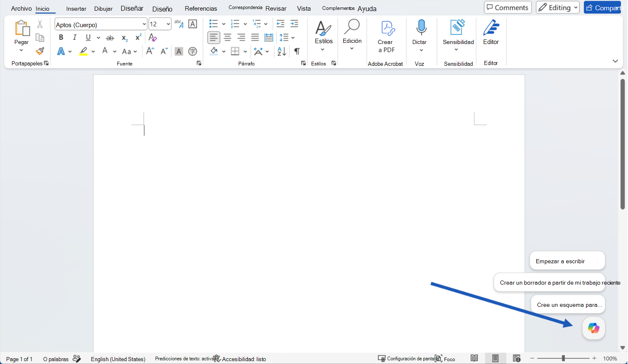Click the enclosed character icon
The width and height of the screenshot is (628, 364).
(x=193, y=51)
